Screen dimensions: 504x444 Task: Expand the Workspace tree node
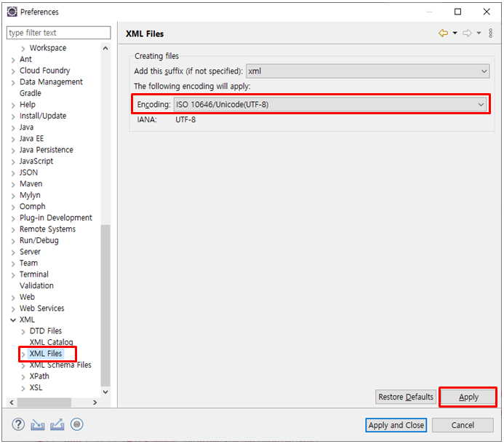pos(23,49)
